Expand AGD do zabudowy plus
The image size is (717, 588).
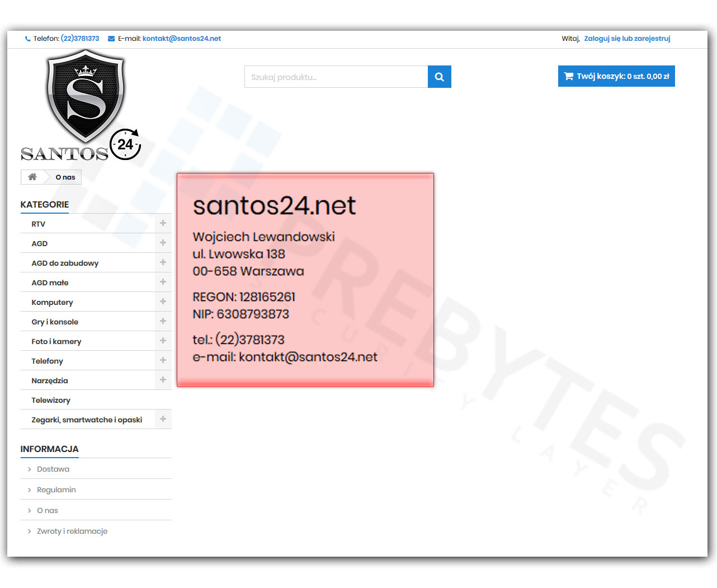tap(163, 262)
